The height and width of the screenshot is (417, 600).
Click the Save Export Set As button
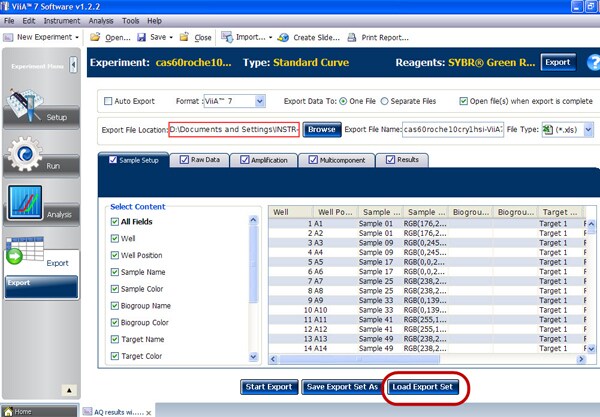(342, 387)
